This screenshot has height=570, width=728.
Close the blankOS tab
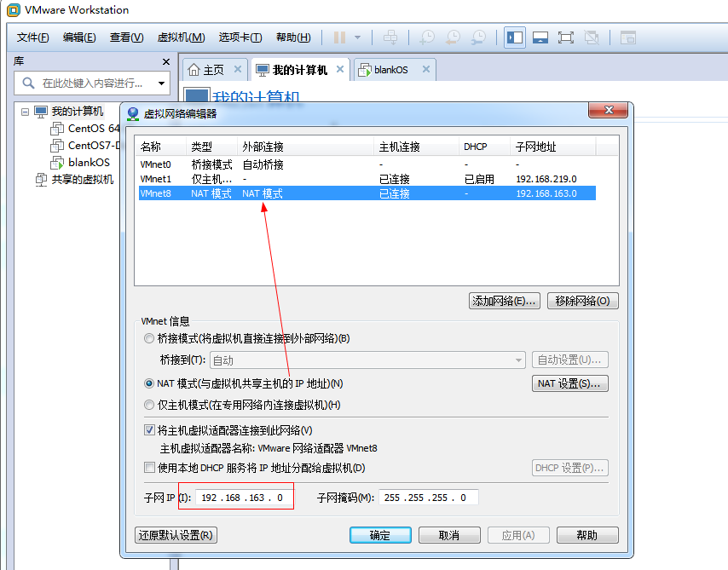tap(425, 69)
